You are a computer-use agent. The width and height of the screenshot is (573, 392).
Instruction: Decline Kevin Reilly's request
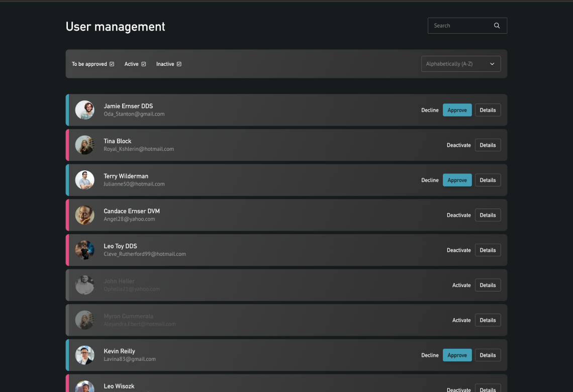430,355
